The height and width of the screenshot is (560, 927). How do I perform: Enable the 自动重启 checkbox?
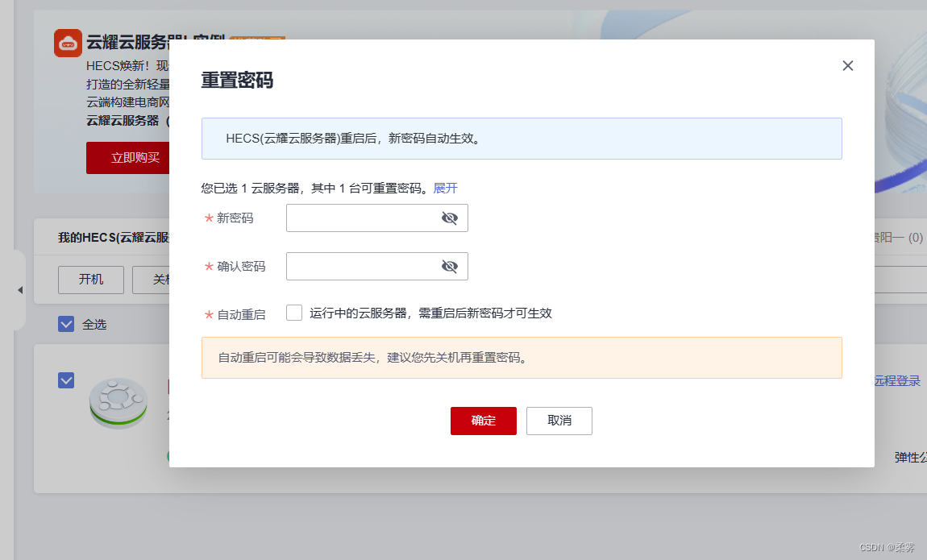294,313
